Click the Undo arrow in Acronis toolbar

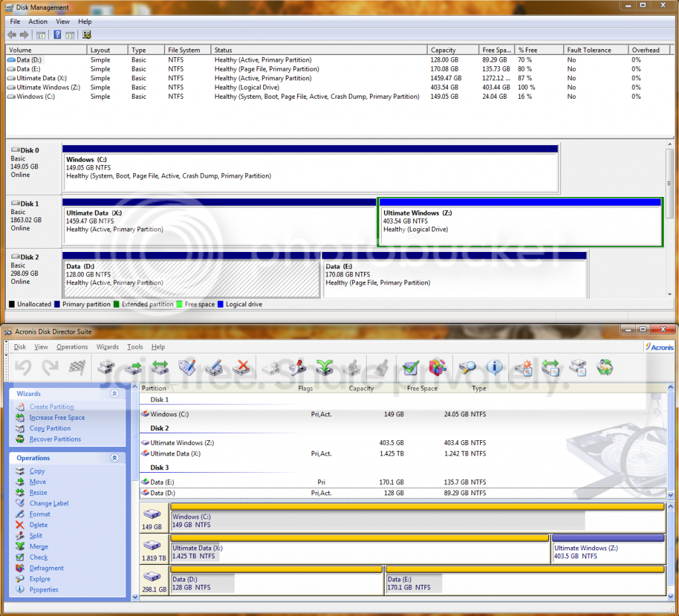pyautogui.click(x=23, y=368)
